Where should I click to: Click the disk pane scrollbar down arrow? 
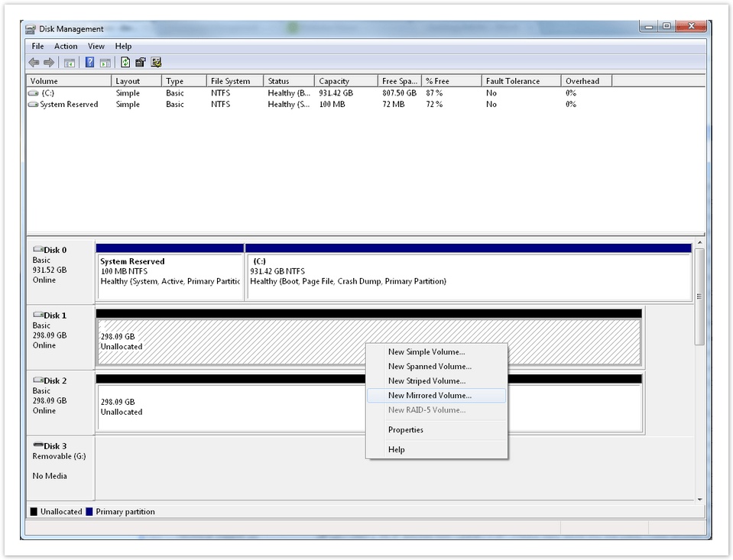click(x=699, y=498)
